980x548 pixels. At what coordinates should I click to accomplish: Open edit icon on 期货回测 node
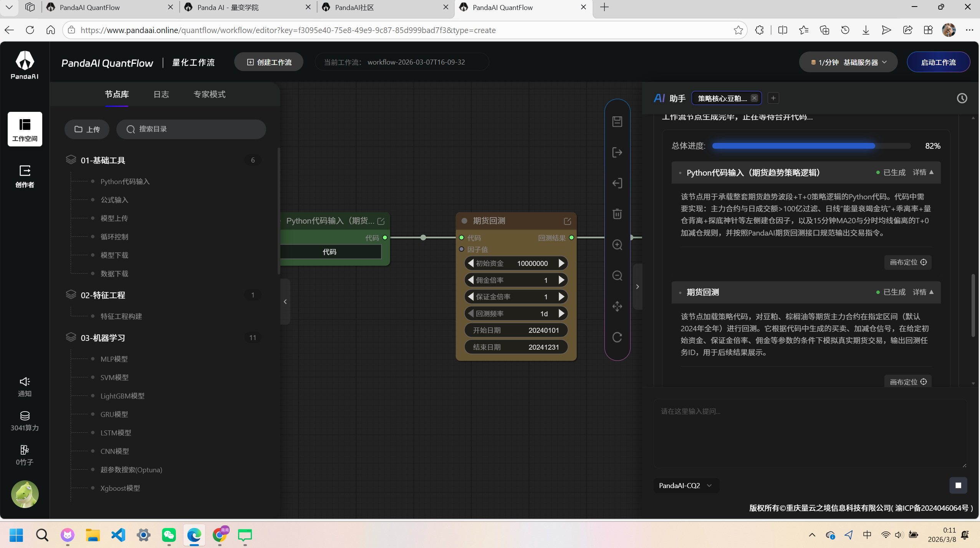coord(567,221)
